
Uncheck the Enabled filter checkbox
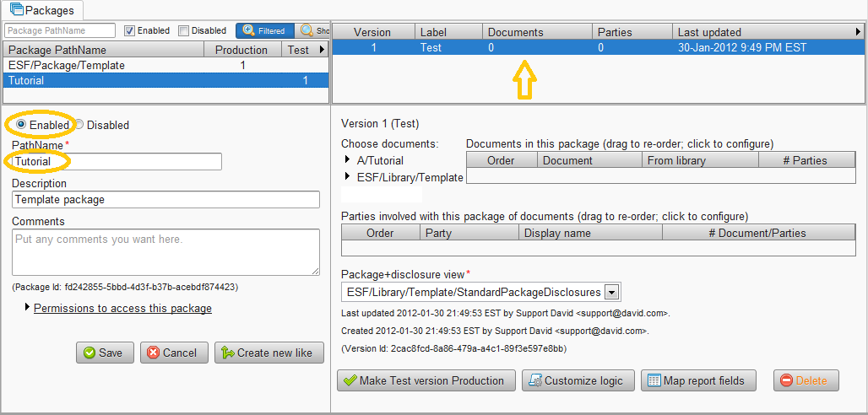point(129,31)
